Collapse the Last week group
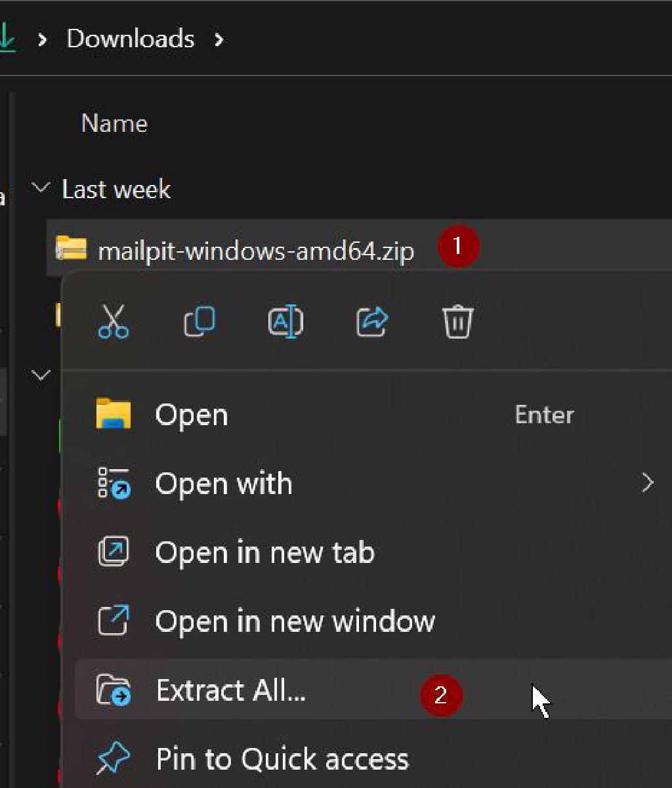This screenshot has width=672, height=788. pyautogui.click(x=41, y=187)
